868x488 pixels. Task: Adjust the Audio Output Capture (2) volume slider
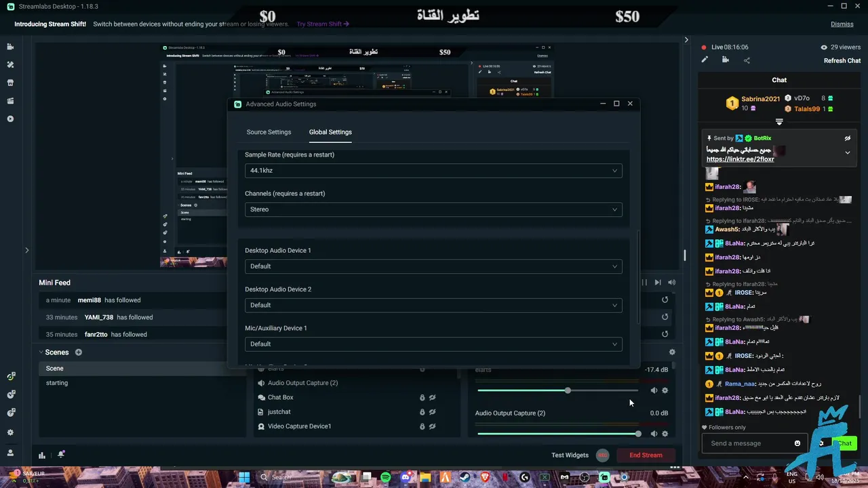pos(557,434)
